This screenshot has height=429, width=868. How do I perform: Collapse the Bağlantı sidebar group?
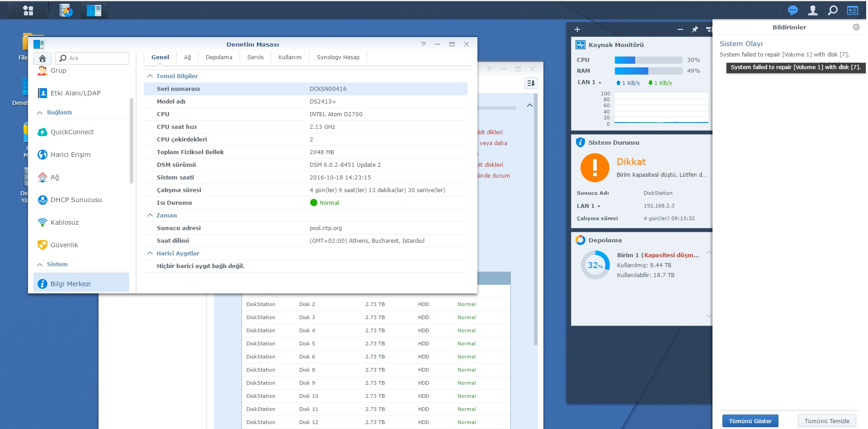click(40, 113)
